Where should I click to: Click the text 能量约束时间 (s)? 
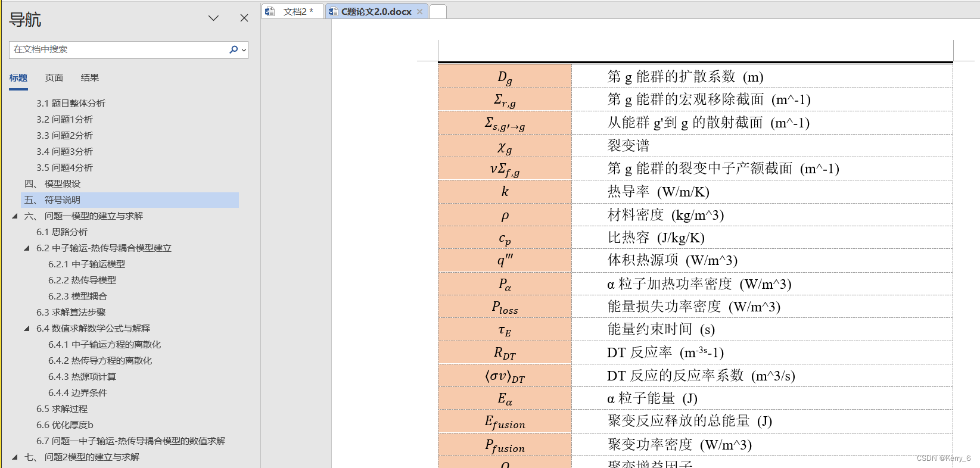[661, 329]
